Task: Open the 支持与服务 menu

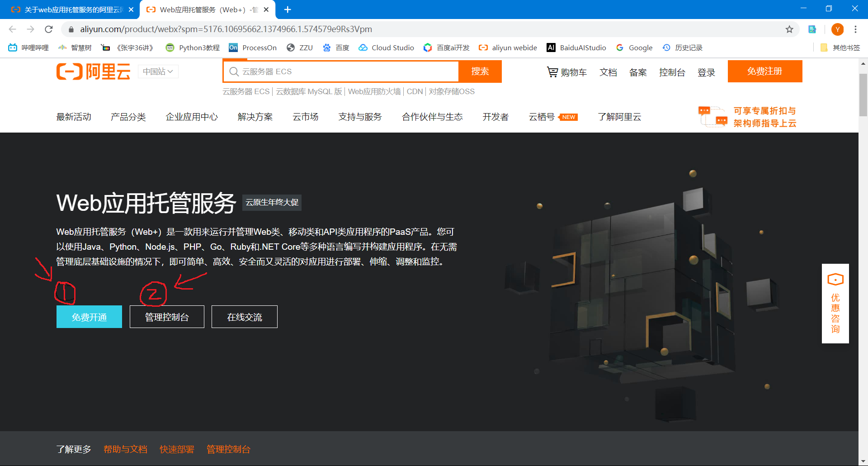Action: pyautogui.click(x=360, y=117)
